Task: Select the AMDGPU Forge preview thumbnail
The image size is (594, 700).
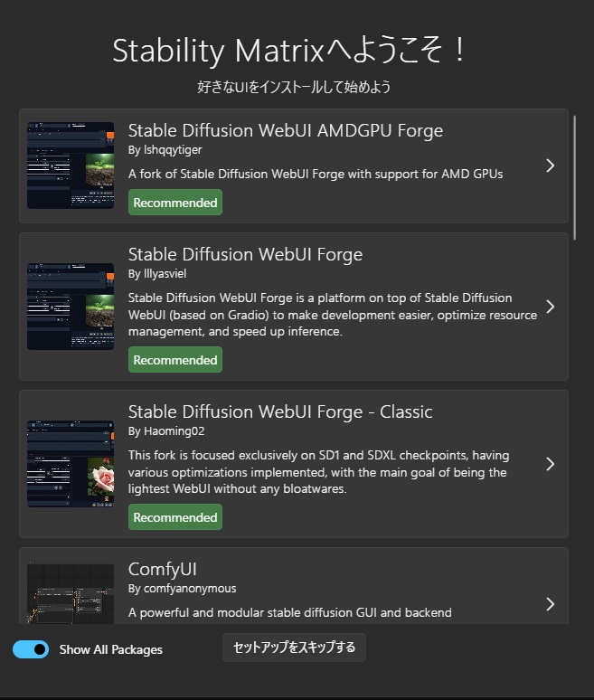Action: (x=71, y=166)
